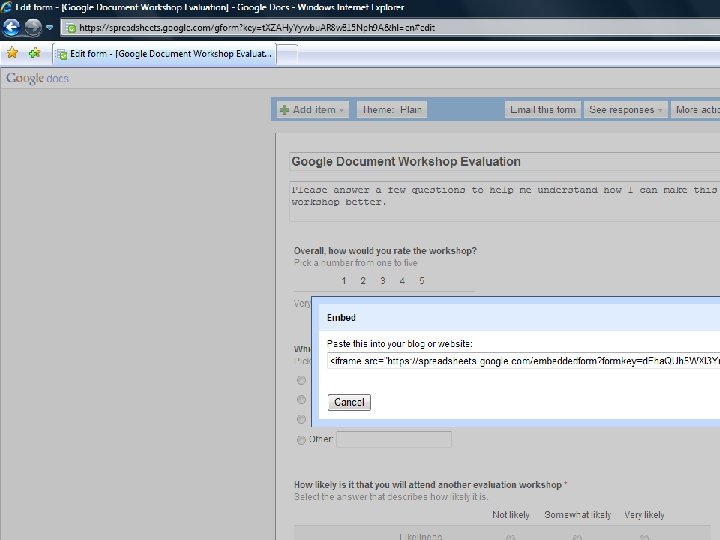Click the Embed dialog title

(341, 318)
